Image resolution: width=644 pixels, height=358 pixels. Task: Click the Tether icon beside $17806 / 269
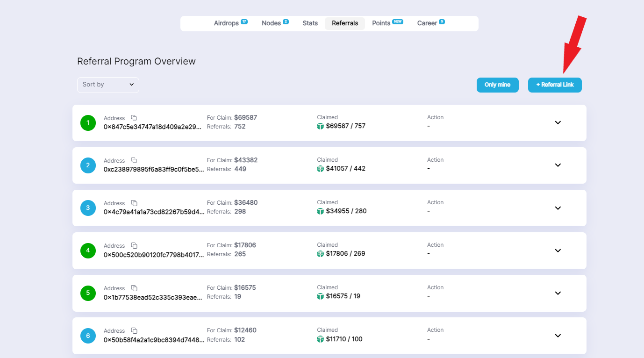click(x=320, y=254)
